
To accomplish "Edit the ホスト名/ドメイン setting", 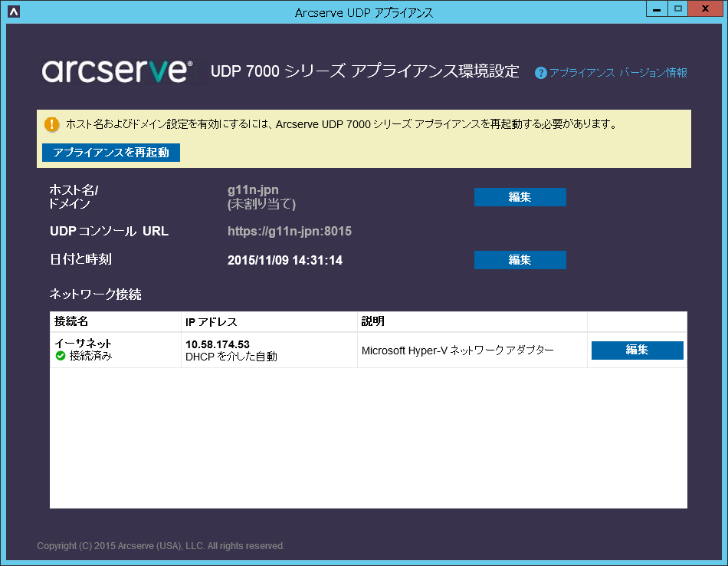I will click(520, 197).
